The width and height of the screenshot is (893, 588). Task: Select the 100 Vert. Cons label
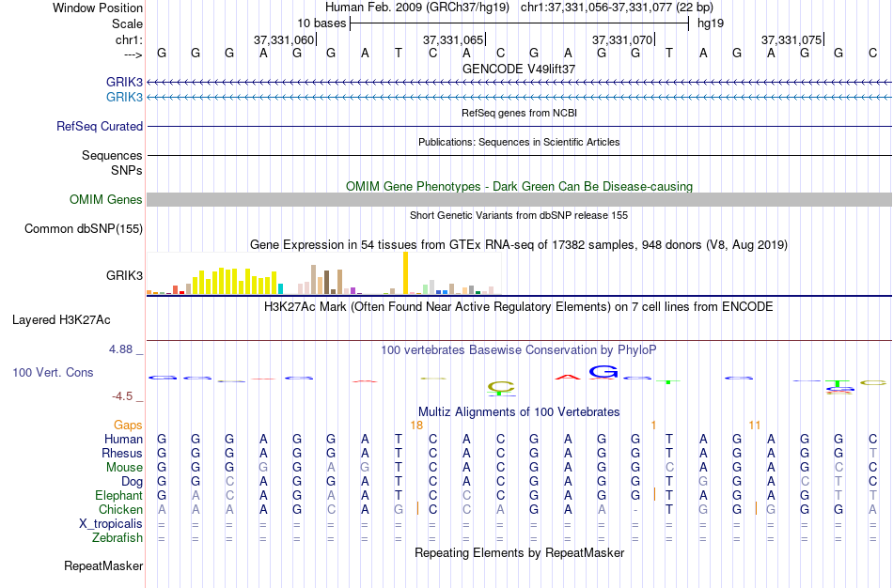[53, 372]
